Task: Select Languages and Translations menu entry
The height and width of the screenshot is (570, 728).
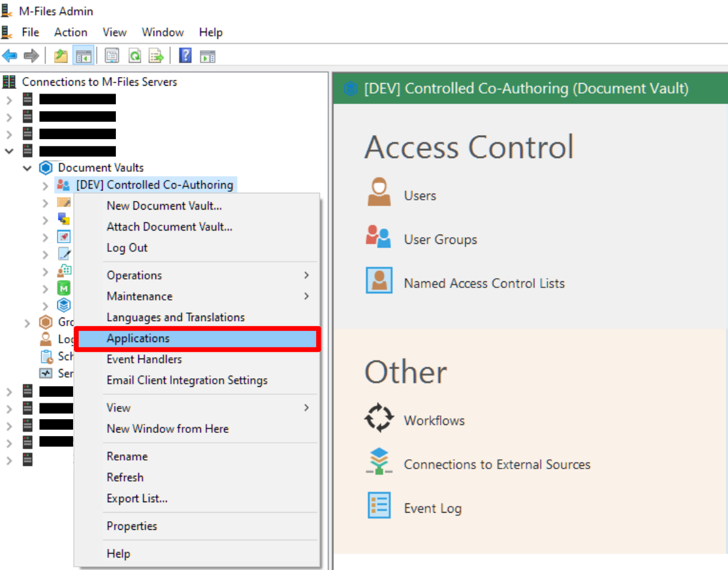Action: (x=198, y=317)
